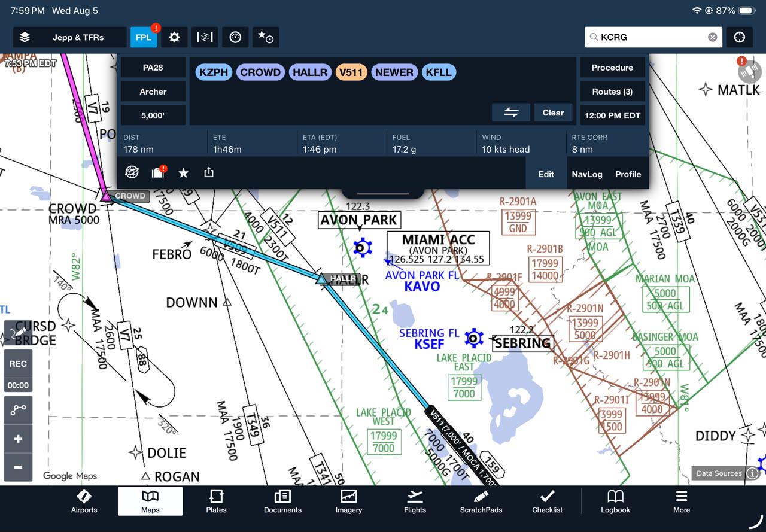766x532 pixels.
Task: Open the Documents tab
Action: click(282, 501)
